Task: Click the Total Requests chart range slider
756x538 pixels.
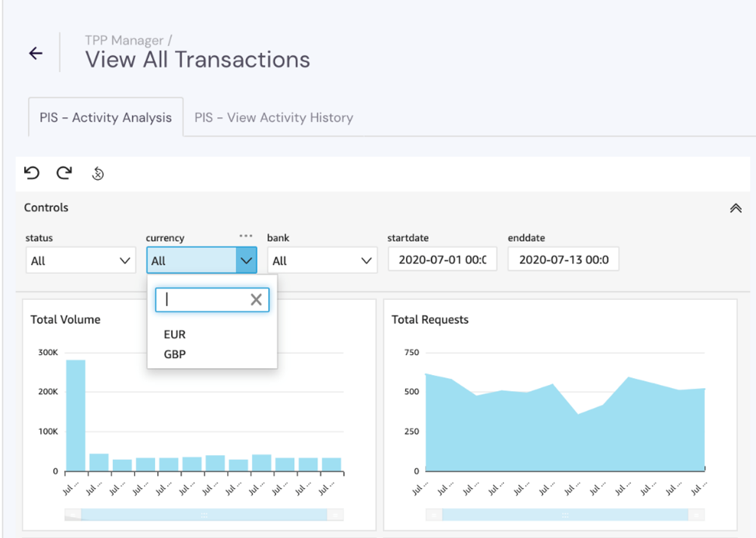Action: (565, 514)
